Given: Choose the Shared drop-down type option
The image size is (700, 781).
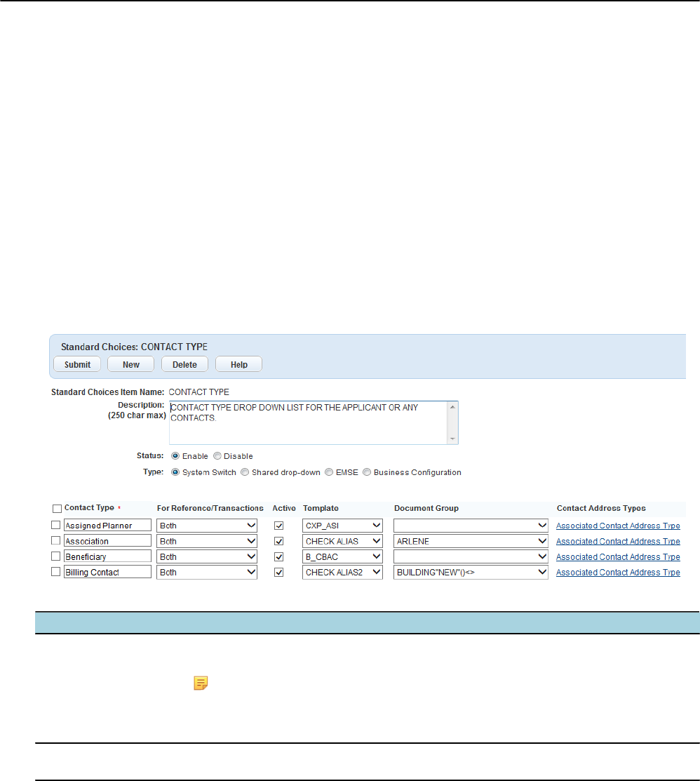Looking at the screenshot, I should tap(245, 472).
